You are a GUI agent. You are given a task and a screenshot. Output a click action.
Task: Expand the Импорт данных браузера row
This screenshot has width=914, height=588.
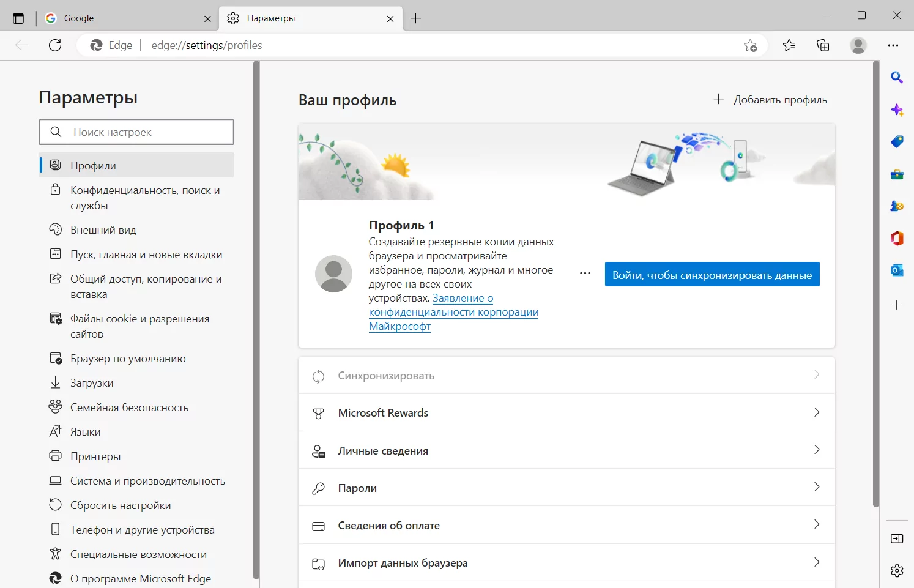point(567,563)
